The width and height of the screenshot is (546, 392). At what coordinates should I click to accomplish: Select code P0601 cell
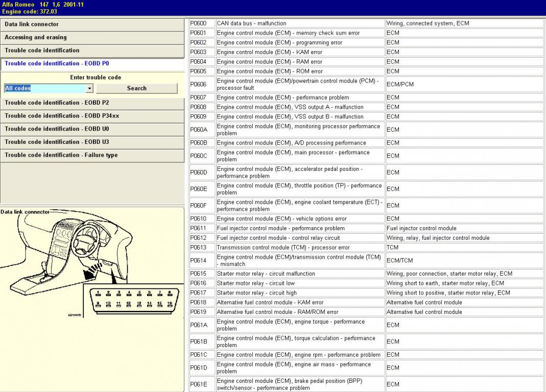tap(202, 33)
